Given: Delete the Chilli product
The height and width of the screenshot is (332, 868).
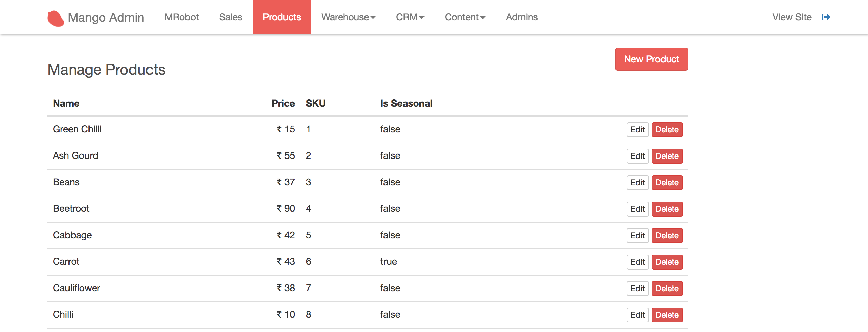Looking at the screenshot, I should point(667,315).
